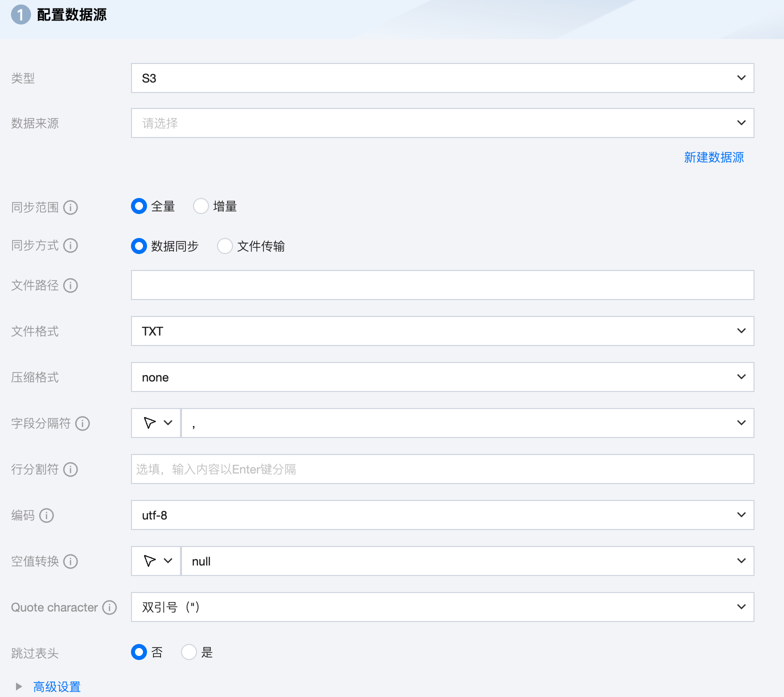Click info icon next to 同步范围

click(70, 207)
